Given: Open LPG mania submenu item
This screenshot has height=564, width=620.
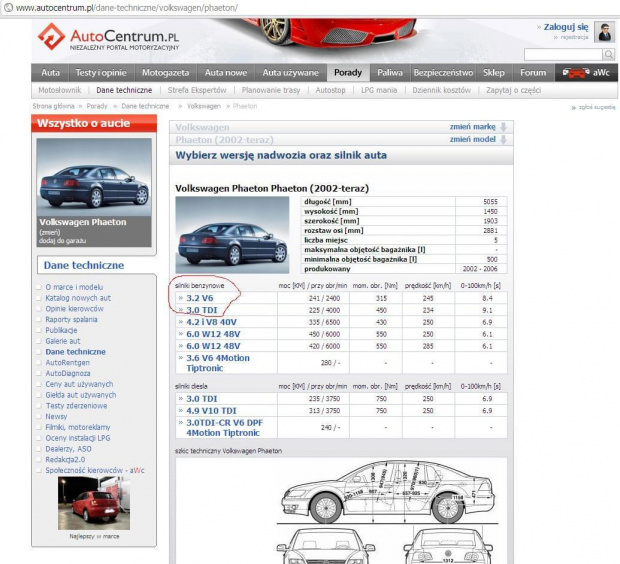Looking at the screenshot, I should click(379, 90).
